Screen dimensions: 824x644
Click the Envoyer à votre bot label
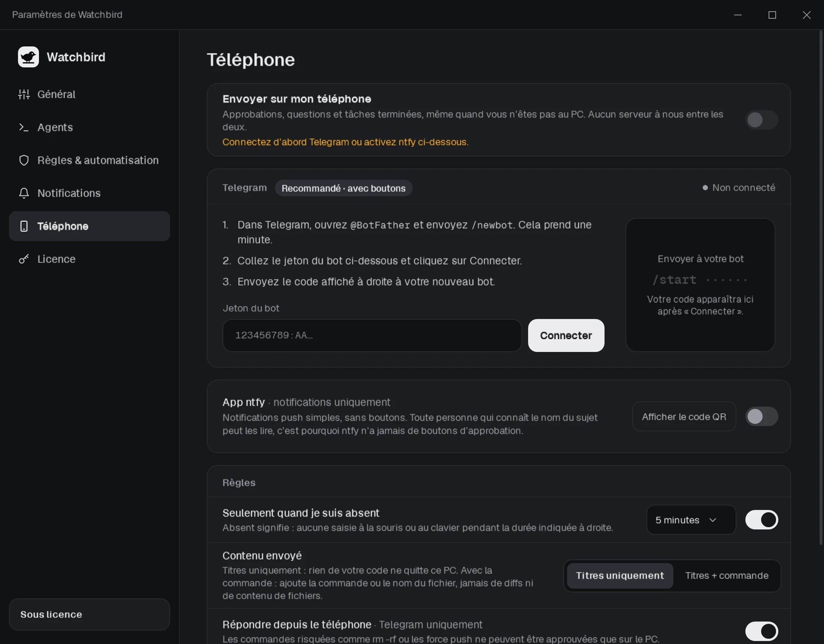click(700, 259)
